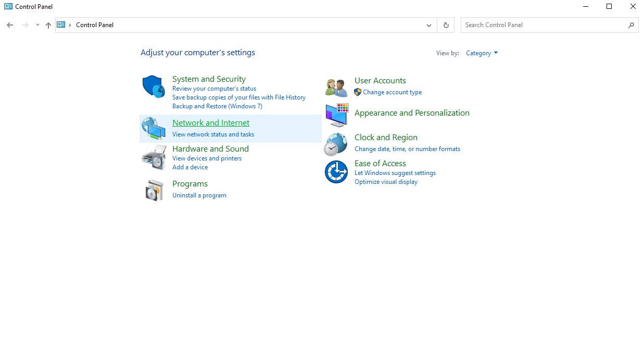644x361 pixels.
Task: Click Let Windows suggest settings
Action: (x=395, y=173)
